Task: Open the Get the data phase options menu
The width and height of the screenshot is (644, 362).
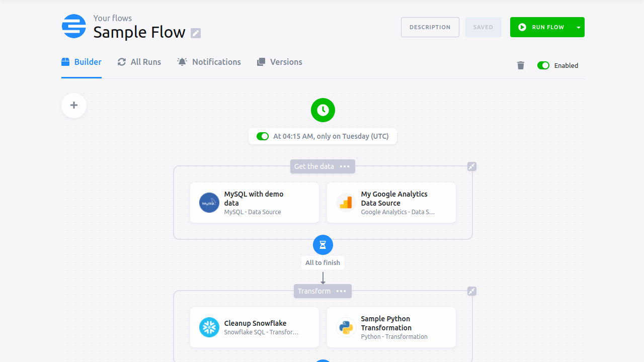Action: (x=345, y=166)
